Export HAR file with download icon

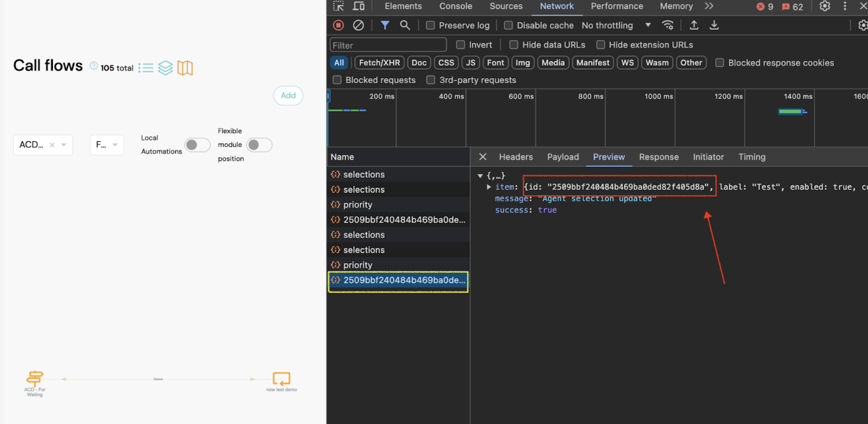click(714, 25)
